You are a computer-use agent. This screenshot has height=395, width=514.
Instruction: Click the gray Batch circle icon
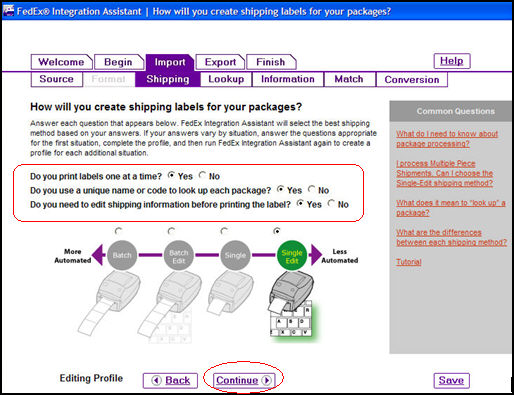[122, 255]
